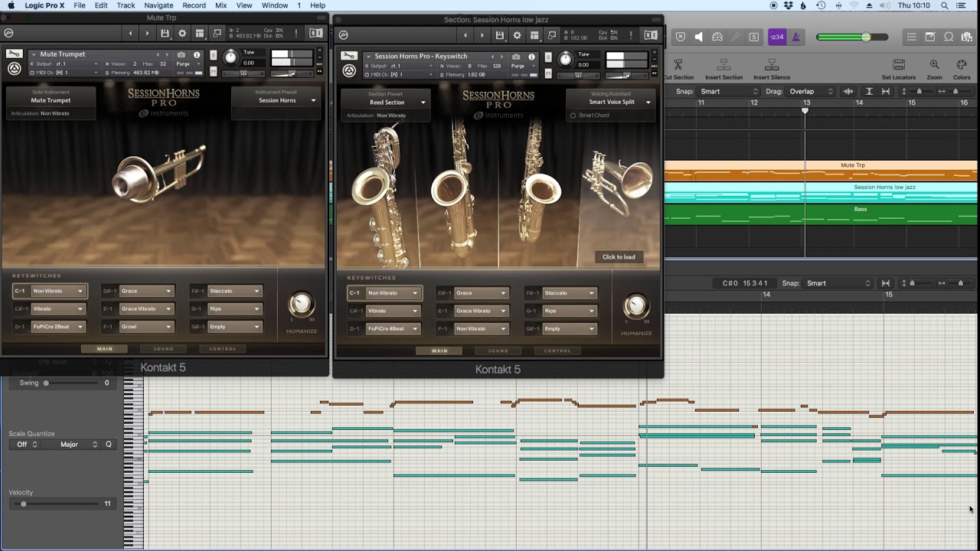Click the Insert Silence icon in Logic toolbar
This screenshot has height=551, width=980.
pyautogui.click(x=772, y=65)
